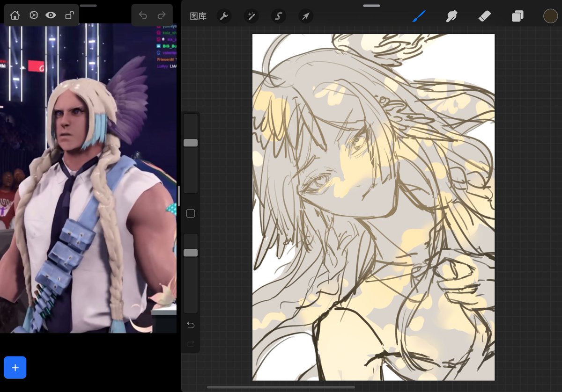Select the Eraser tool
This screenshot has width=562, height=392.
click(484, 16)
